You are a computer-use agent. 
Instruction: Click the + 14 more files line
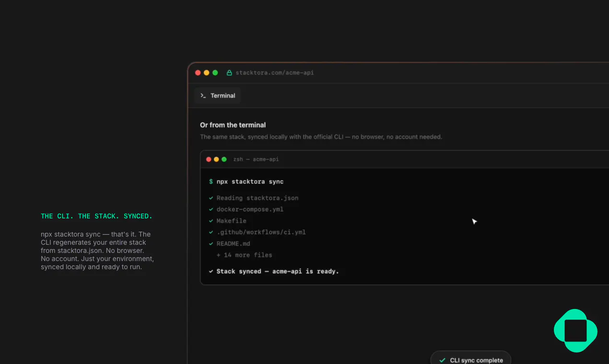coord(244,255)
